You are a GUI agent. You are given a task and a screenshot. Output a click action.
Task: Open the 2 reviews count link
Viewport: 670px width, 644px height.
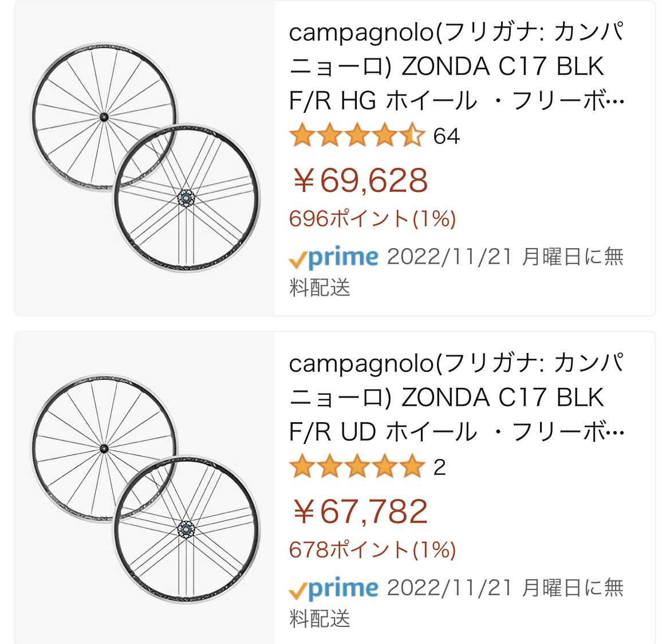[x=439, y=468]
